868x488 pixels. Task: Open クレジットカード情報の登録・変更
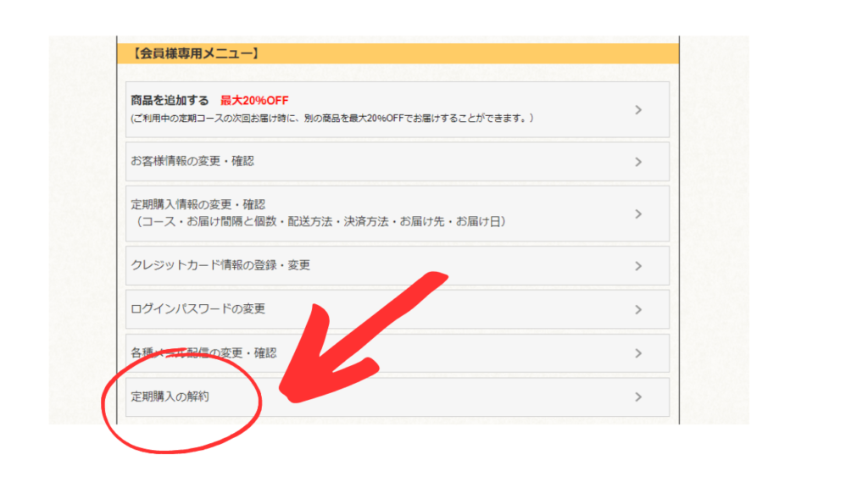pos(397,265)
